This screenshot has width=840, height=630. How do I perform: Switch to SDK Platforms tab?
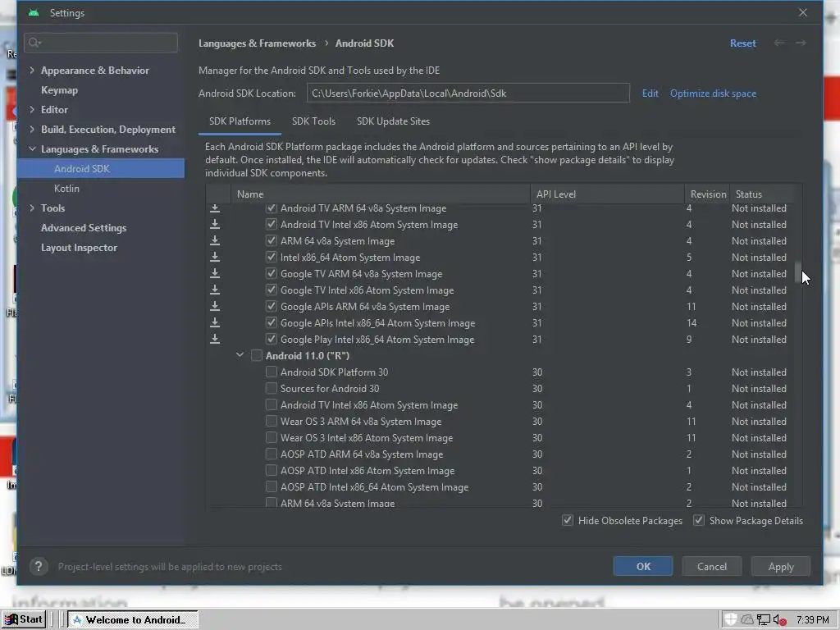coord(240,121)
